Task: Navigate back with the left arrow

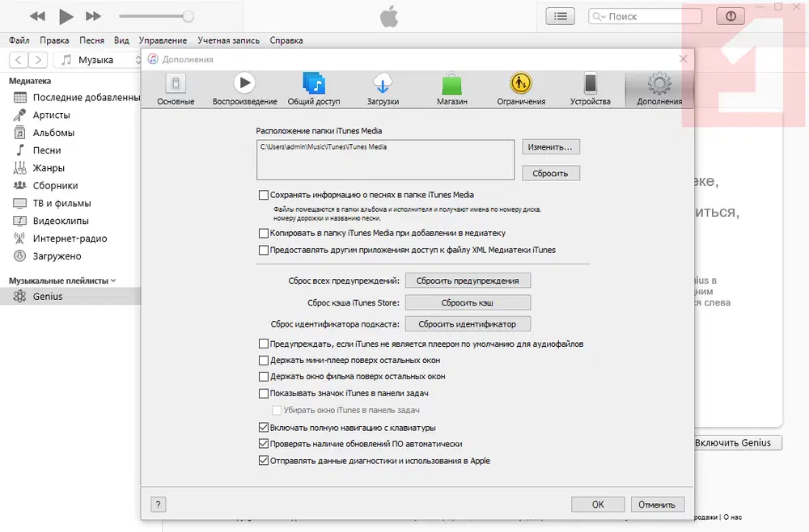Action: pos(19,60)
